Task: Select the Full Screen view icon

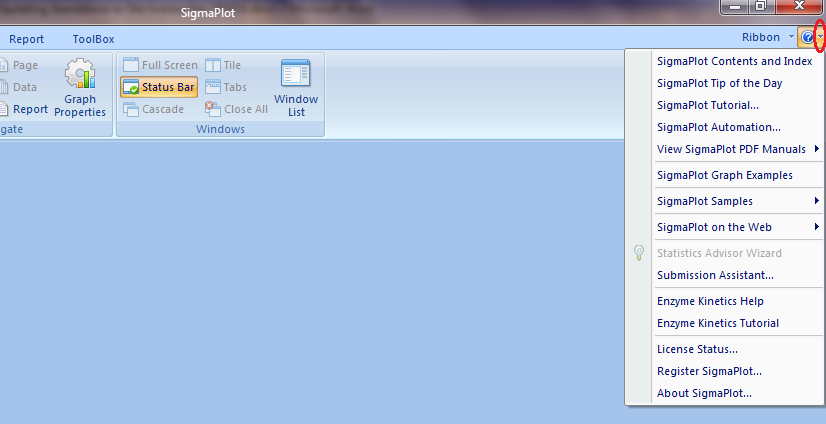Action: click(131, 65)
